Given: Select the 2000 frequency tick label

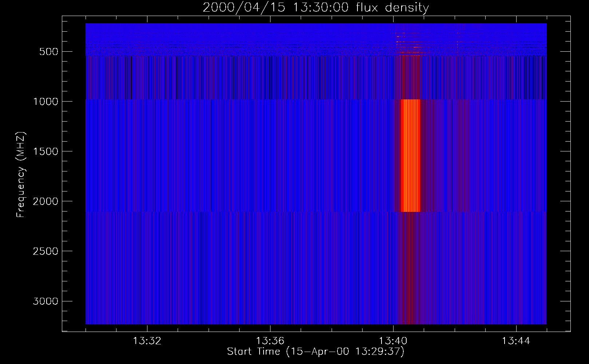Looking at the screenshot, I should pos(46,201).
